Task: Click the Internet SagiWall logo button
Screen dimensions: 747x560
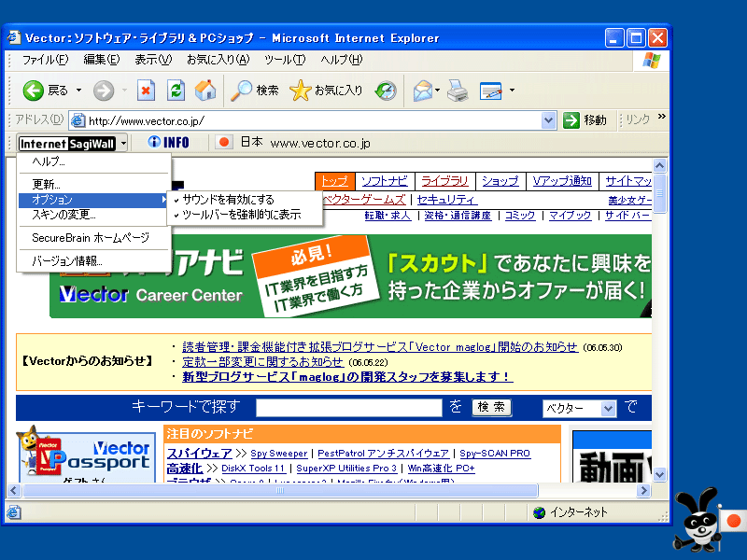Action: coord(66,144)
